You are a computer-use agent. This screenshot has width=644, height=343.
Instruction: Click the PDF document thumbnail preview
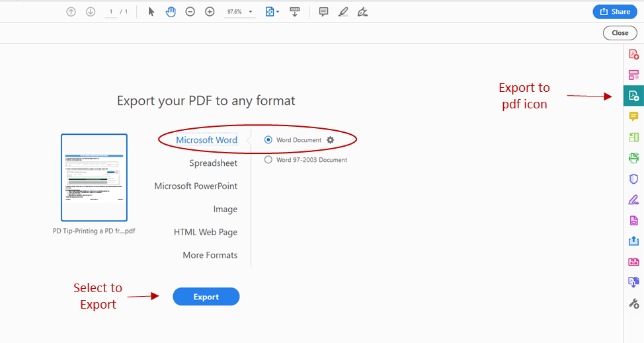click(94, 178)
